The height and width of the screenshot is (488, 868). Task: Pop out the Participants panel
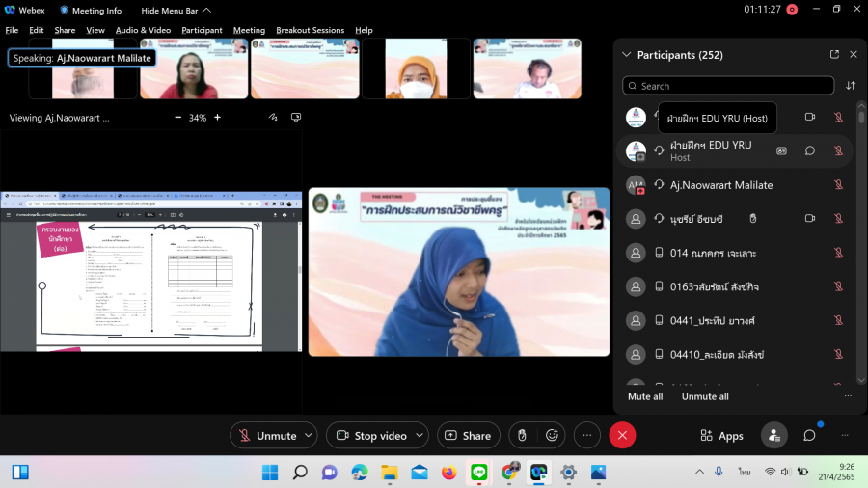[834, 55]
